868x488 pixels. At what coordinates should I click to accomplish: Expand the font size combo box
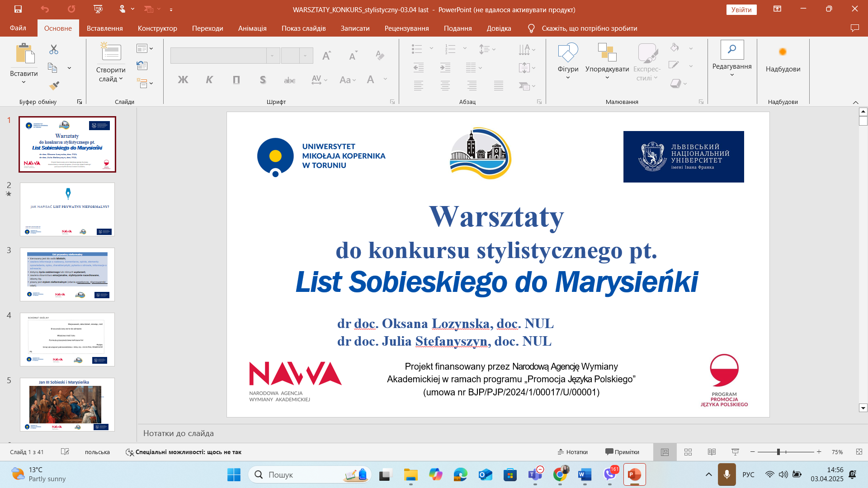click(306, 56)
